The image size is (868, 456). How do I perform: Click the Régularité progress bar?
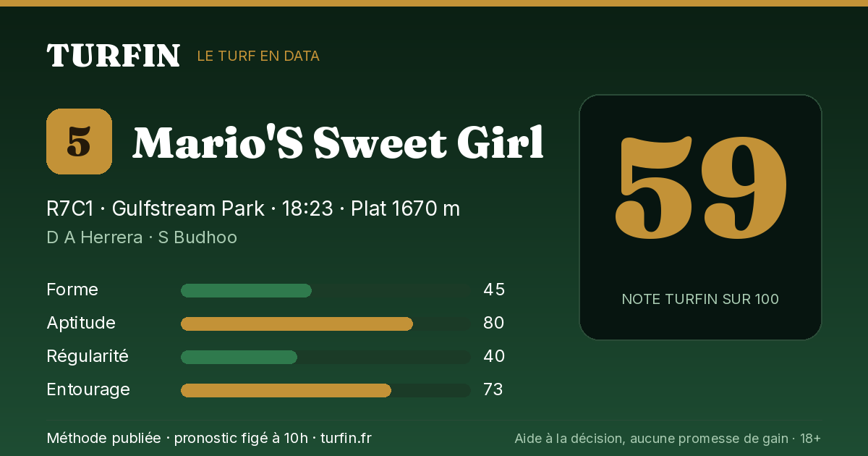tap(325, 357)
